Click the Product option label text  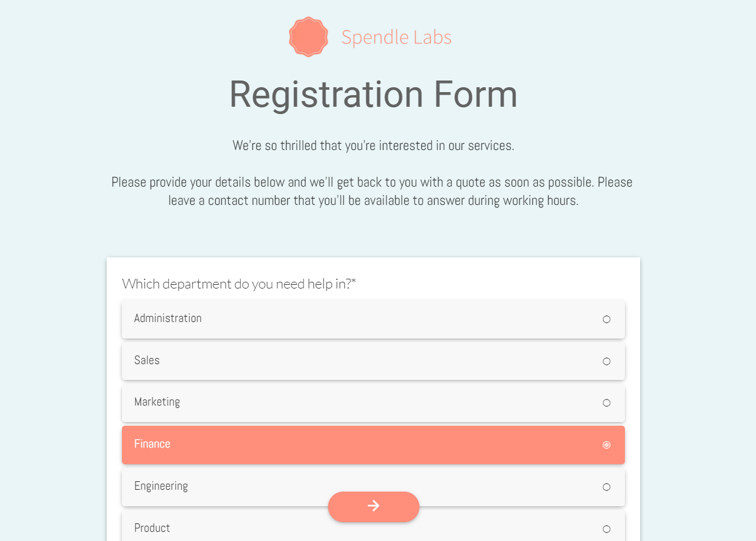tap(152, 528)
